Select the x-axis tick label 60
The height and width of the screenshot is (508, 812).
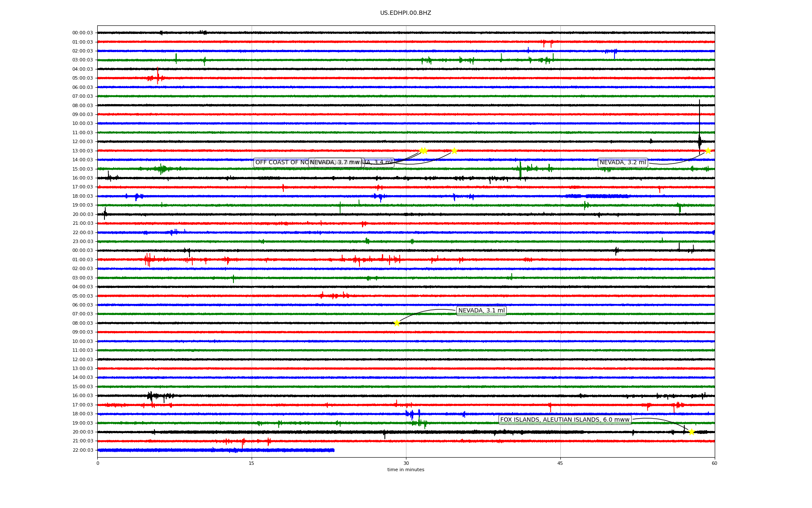pyautogui.click(x=714, y=463)
